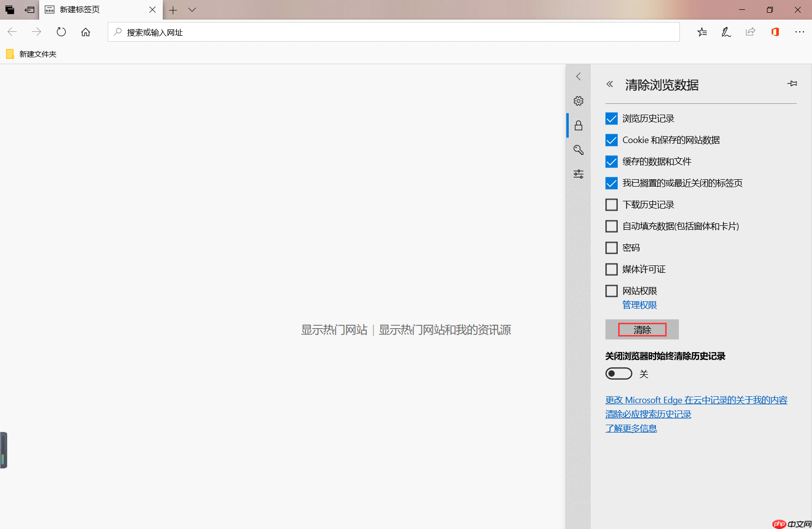Uncheck 我已搁置的或最近关闭的标签页 checkbox
This screenshot has width=812, height=529.
[611, 183]
